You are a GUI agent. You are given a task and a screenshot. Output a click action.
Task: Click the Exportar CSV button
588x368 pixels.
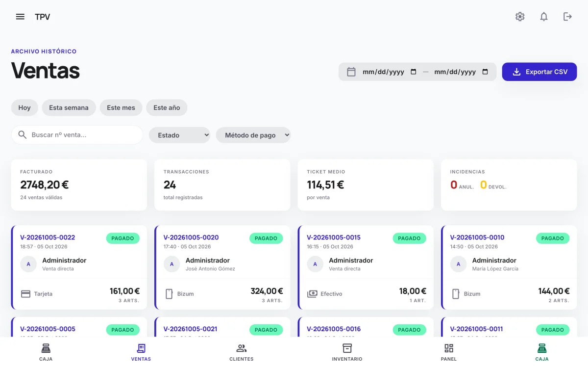tap(539, 72)
